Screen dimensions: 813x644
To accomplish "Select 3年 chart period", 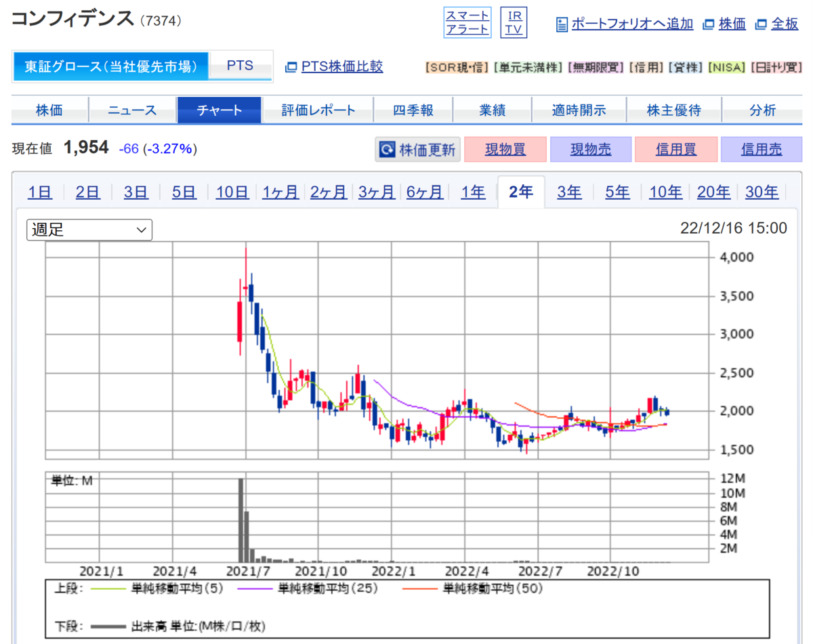I will 569,192.
